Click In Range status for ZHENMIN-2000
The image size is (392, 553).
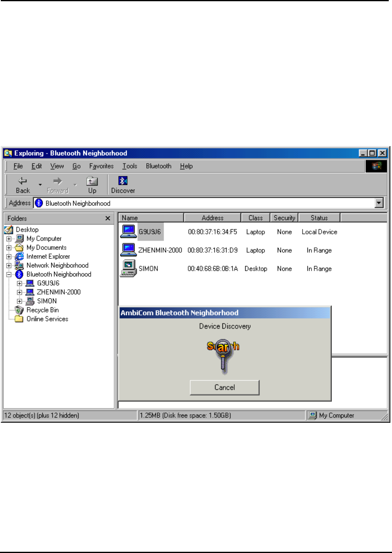coord(319,250)
